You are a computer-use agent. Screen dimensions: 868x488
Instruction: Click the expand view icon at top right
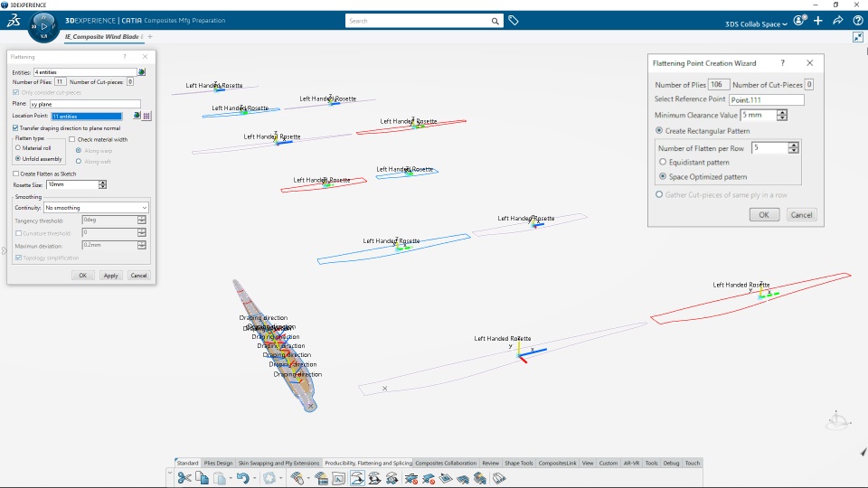pyautogui.click(x=857, y=37)
